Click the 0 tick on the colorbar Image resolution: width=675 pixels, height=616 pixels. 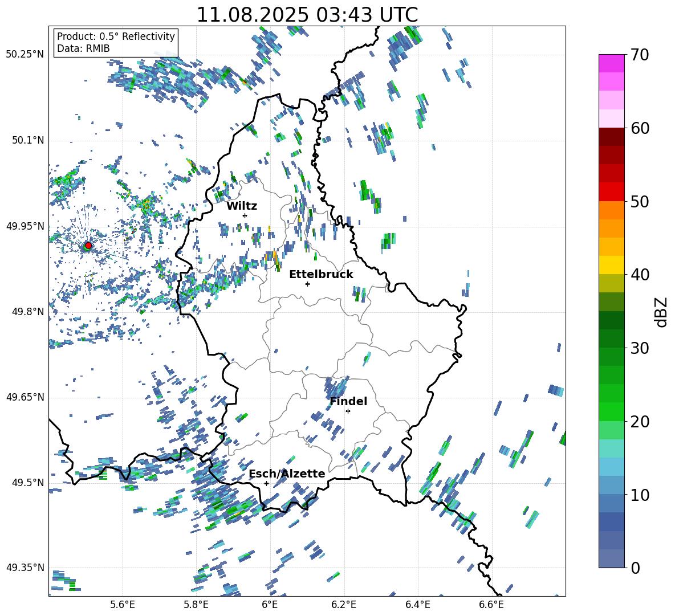click(x=635, y=568)
